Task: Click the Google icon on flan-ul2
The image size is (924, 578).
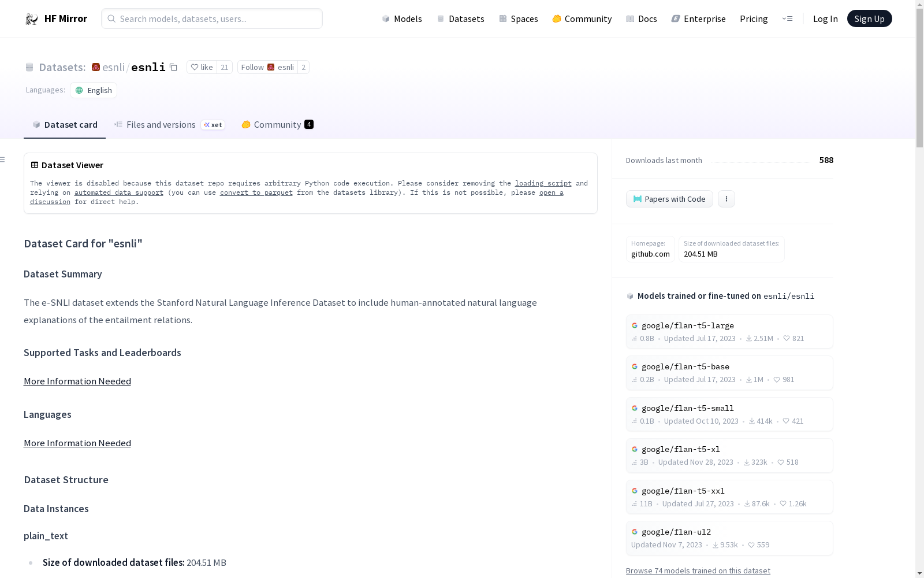Action: click(635, 532)
